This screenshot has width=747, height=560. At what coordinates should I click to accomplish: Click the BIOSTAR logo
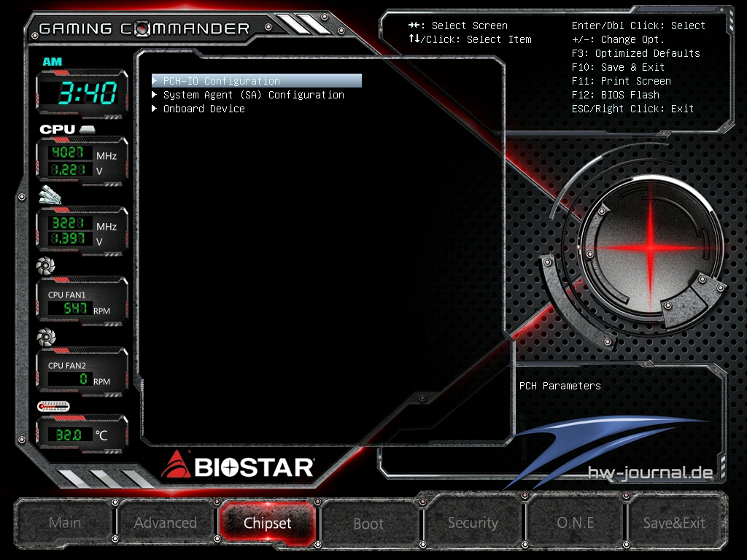[237, 466]
